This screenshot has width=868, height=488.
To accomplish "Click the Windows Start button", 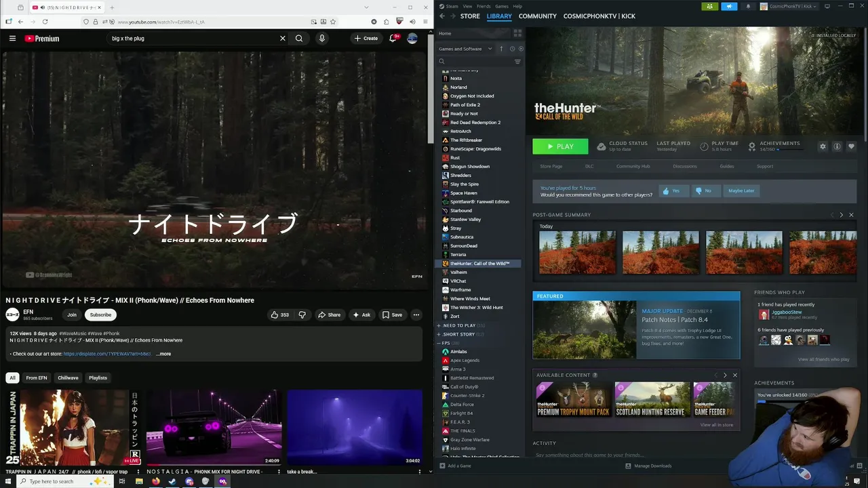I will [7, 481].
